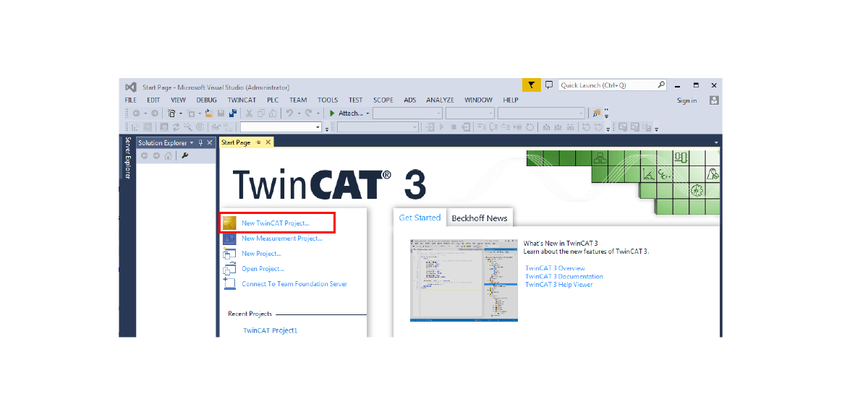Viewport: 868px width, 412px height.
Task: Open the TwinCAT 3 Help Viewer link
Action: click(559, 285)
